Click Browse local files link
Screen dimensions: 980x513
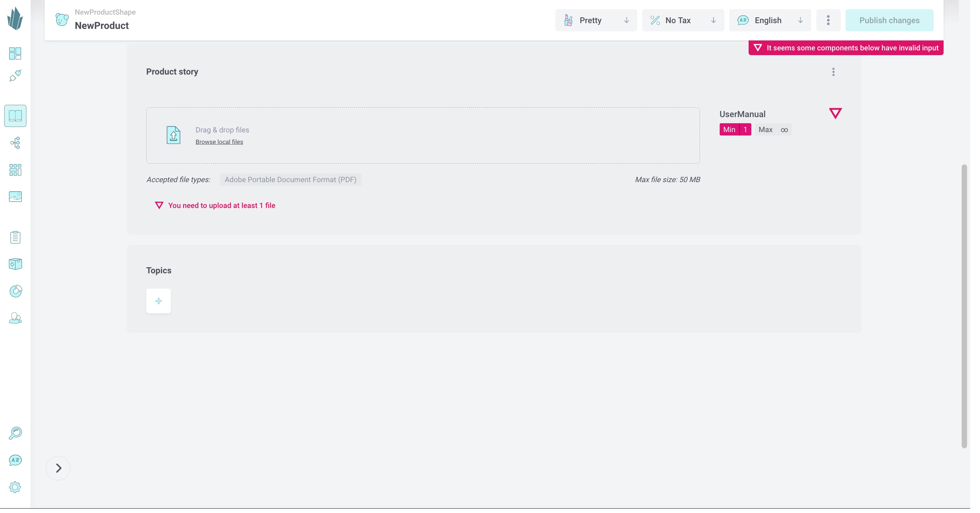tap(219, 141)
